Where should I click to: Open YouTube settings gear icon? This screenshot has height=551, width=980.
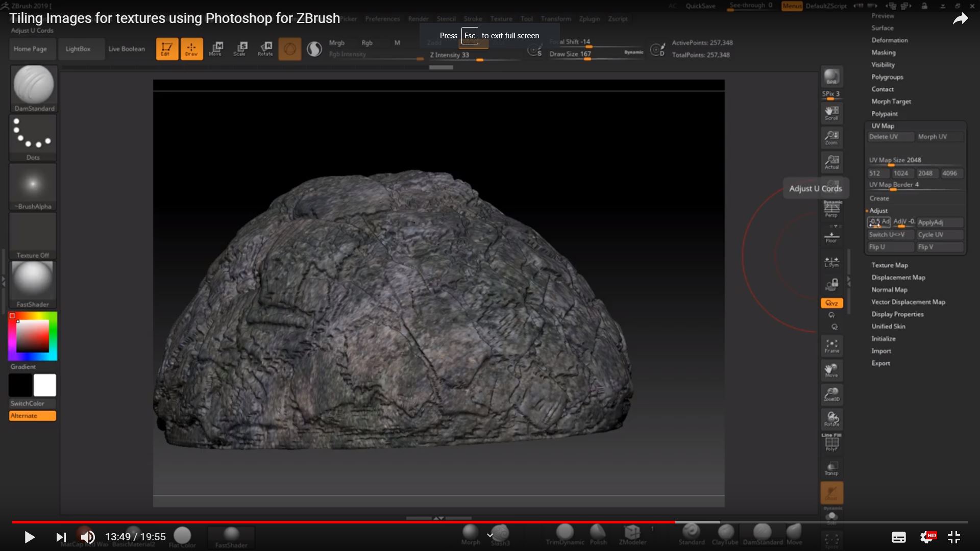tap(927, 537)
